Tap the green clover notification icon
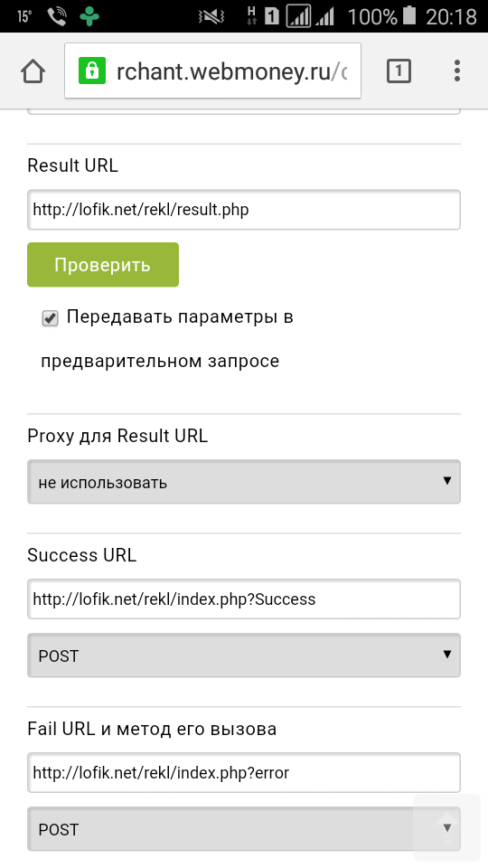488x868 pixels. [89, 16]
